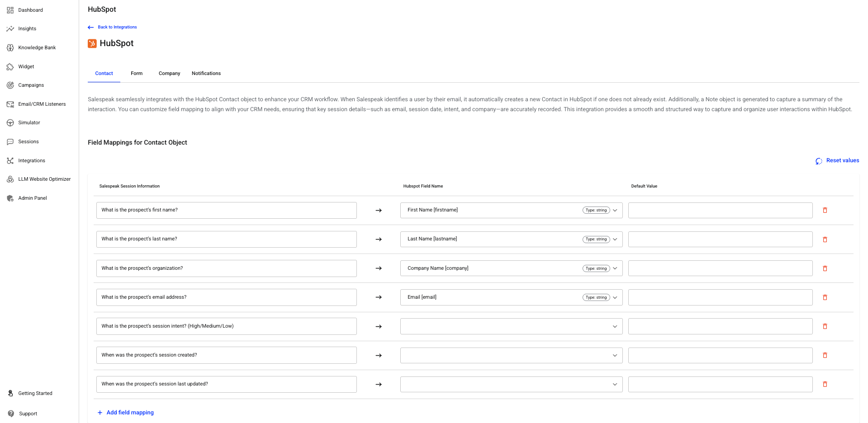Open the Sessions sidebar entry
This screenshot has width=868, height=423.
[28, 141]
